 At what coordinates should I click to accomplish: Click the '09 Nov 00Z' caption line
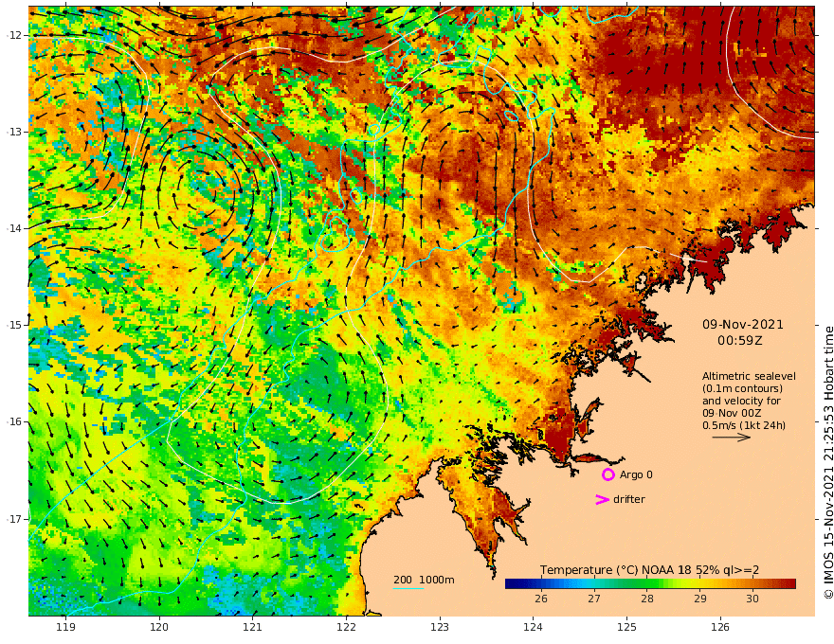(x=732, y=413)
